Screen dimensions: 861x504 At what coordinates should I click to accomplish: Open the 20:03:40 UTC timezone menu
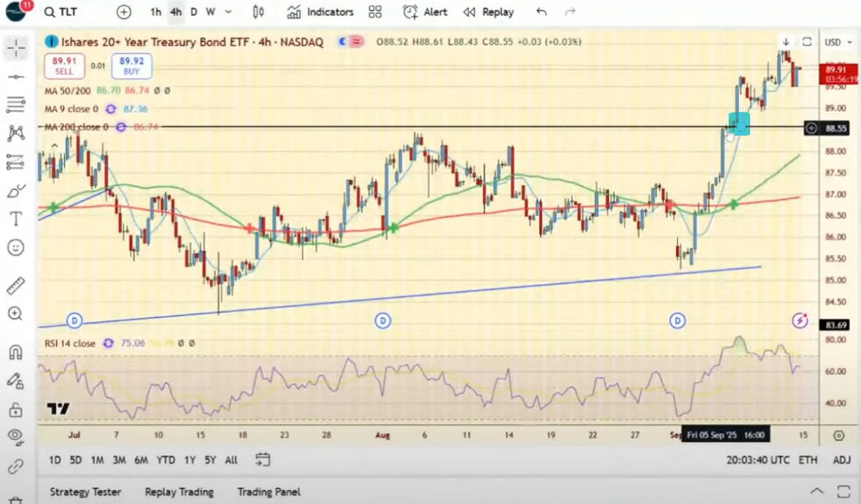(758, 460)
